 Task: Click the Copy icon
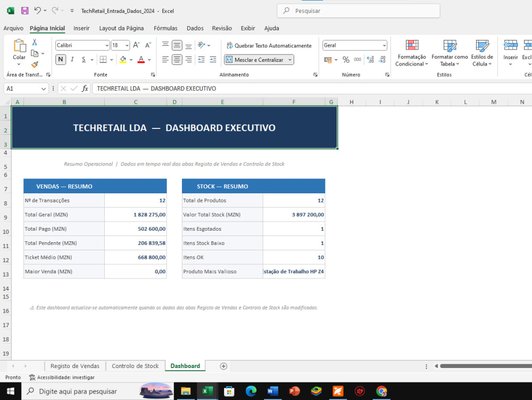[x=35, y=53]
